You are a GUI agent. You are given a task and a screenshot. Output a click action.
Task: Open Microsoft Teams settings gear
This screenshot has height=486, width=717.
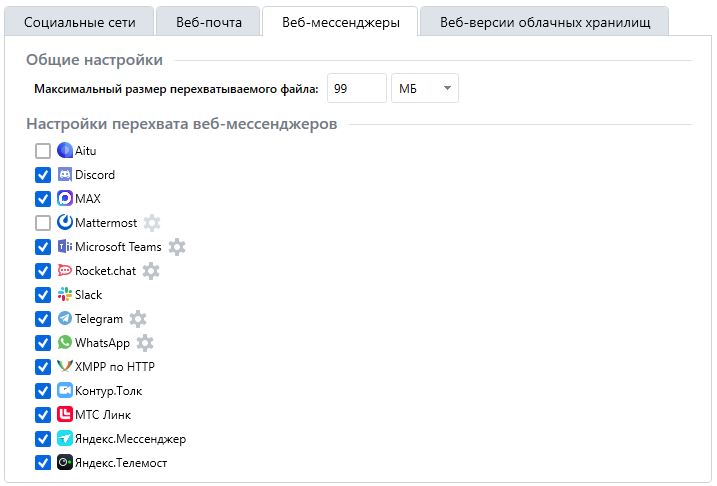tap(177, 247)
